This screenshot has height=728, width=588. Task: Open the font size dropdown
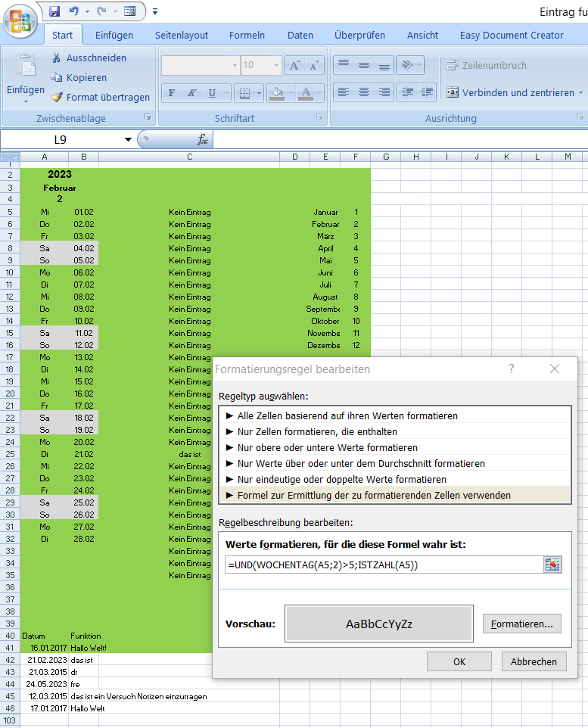(x=276, y=65)
